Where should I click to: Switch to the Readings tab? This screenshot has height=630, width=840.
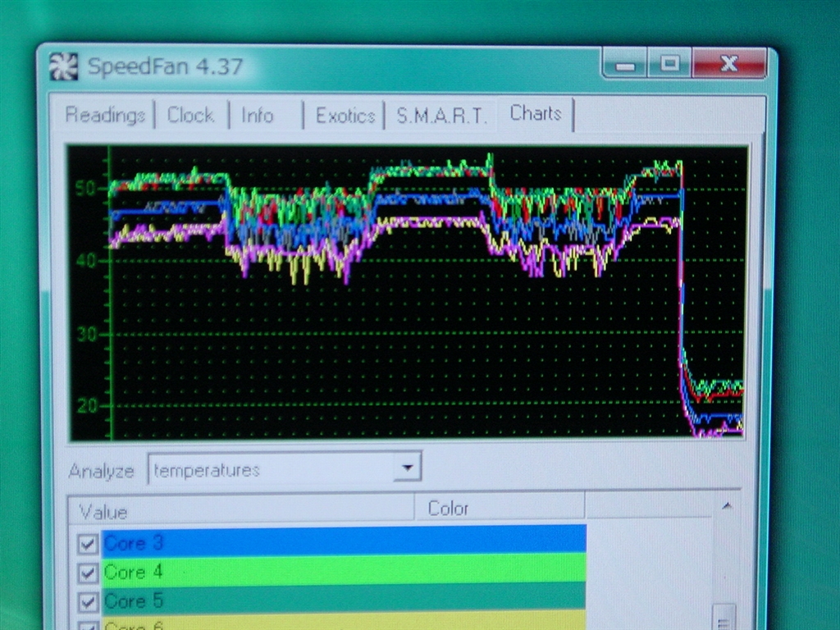104,116
